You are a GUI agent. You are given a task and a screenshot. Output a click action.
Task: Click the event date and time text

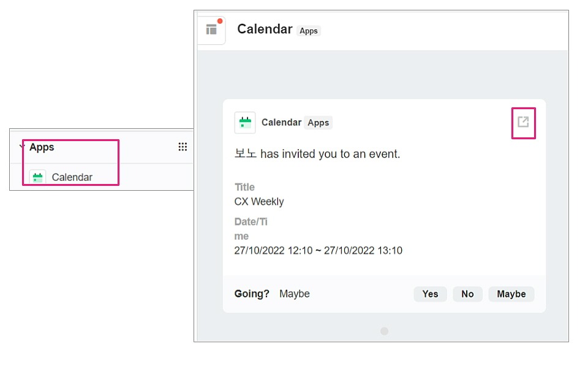pyautogui.click(x=318, y=250)
